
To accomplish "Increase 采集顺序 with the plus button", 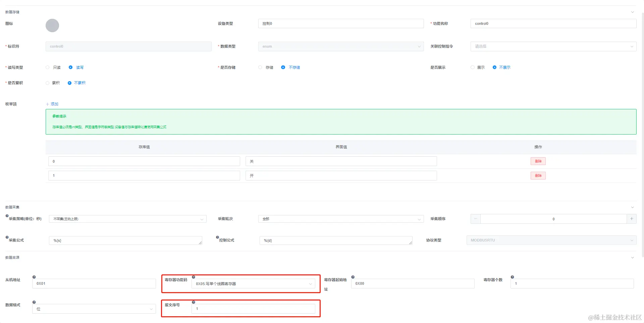I will click(x=632, y=219).
